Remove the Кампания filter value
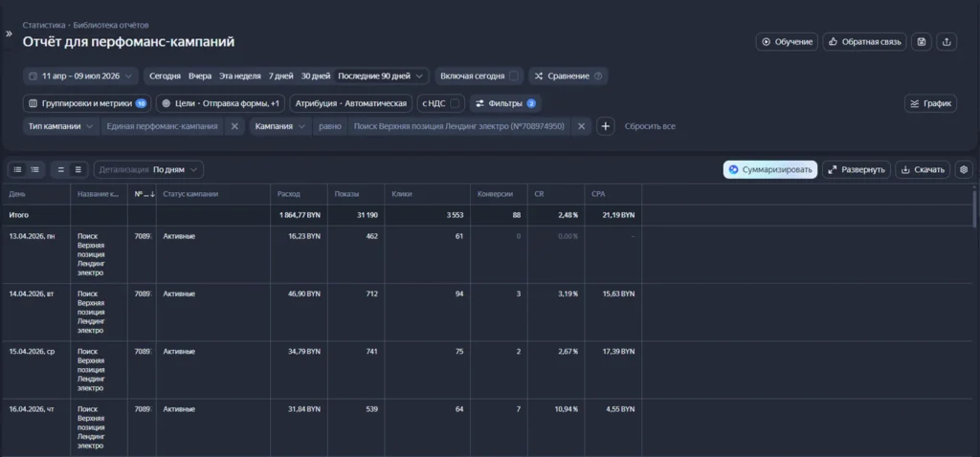The height and width of the screenshot is (457, 980). (581, 126)
